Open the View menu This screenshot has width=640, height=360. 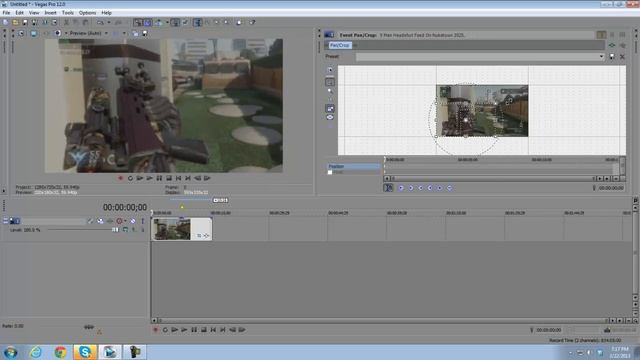34,13
